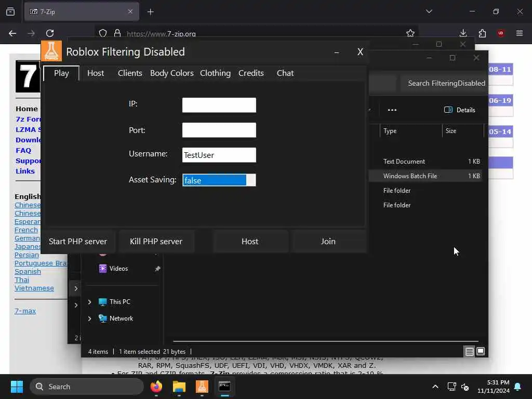The width and height of the screenshot is (532, 399).
Task: Open File Explorer from the taskbar
Action: click(179, 387)
